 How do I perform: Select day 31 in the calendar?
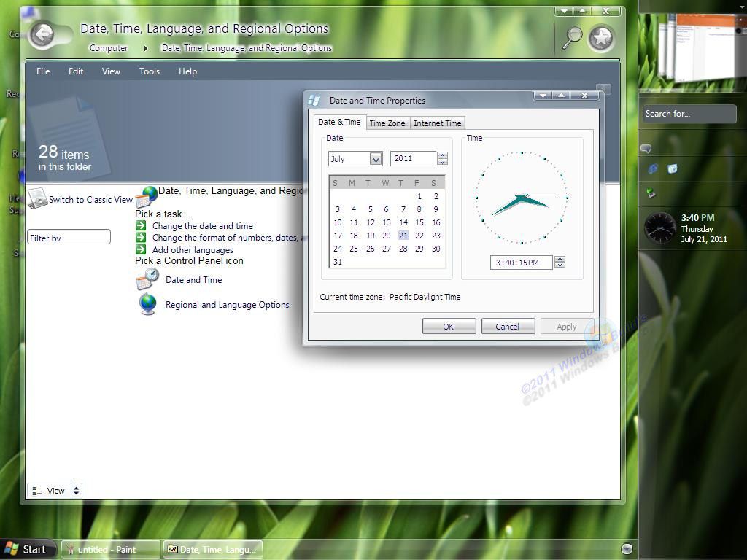[338, 262]
